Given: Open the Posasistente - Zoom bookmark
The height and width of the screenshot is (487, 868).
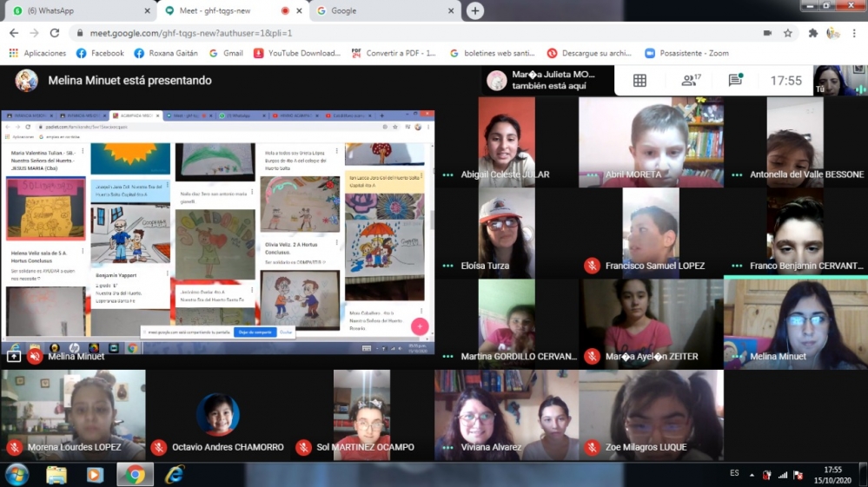Looking at the screenshot, I should coord(687,53).
